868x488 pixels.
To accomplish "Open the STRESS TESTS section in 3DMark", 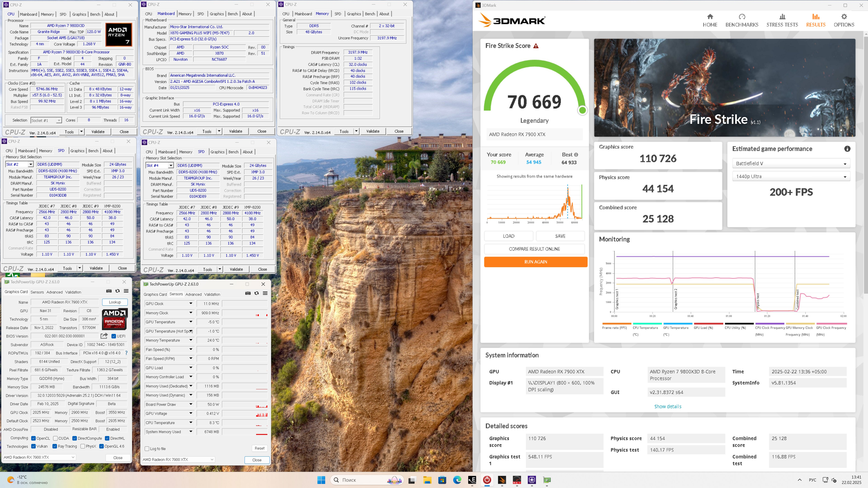I will 782,20.
